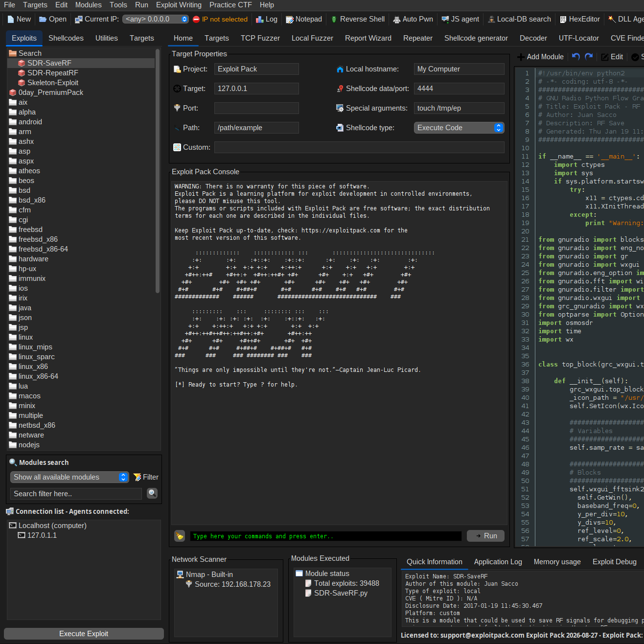Open the HexEditor tool
Viewport: 644px width, 644px height.
[579, 19]
